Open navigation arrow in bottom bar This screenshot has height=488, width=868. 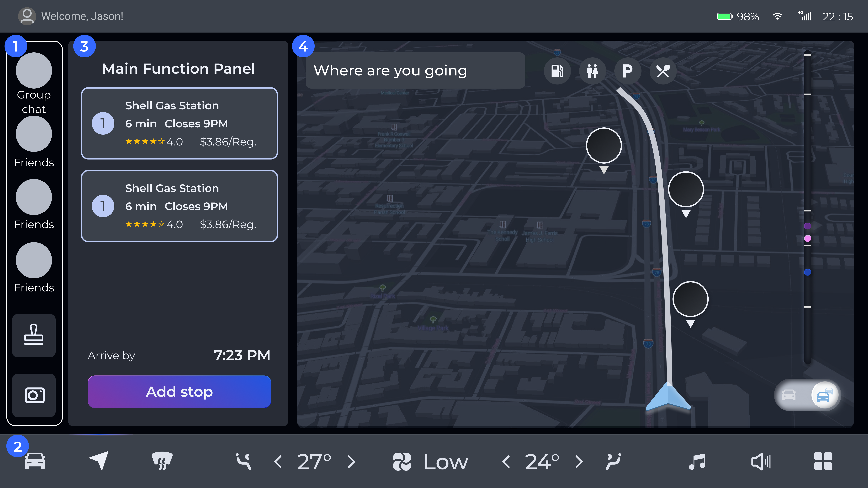99,460
